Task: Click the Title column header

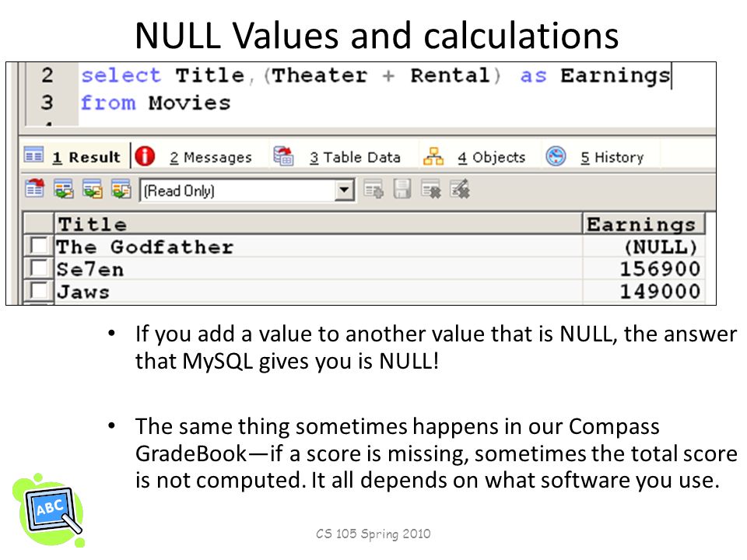Action: click(x=318, y=224)
